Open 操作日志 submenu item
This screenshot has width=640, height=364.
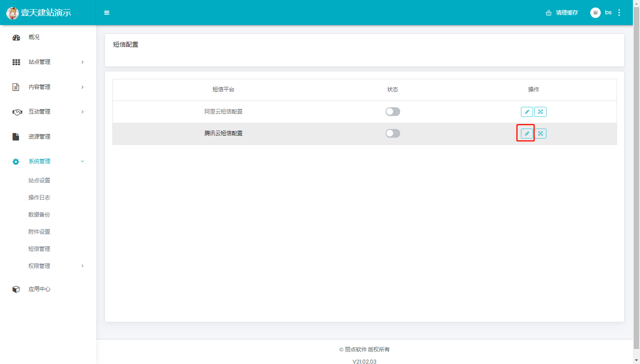click(x=39, y=197)
